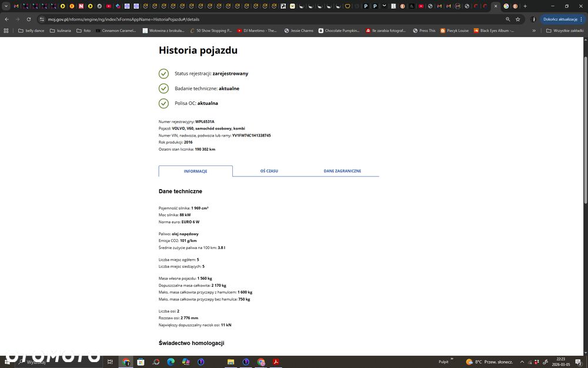
Task: Click the EURO 6 W value
Action: point(191,222)
